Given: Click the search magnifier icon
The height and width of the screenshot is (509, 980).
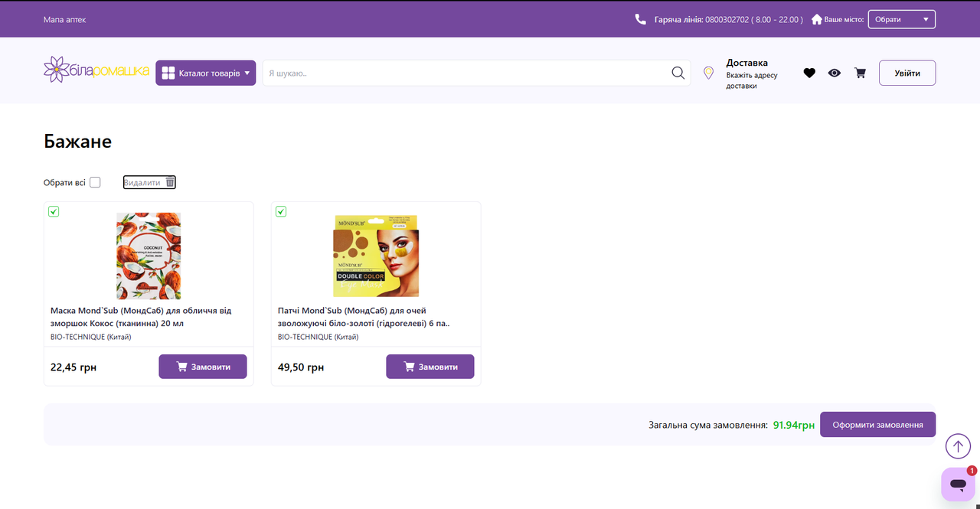Looking at the screenshot, I should point(678,73).
